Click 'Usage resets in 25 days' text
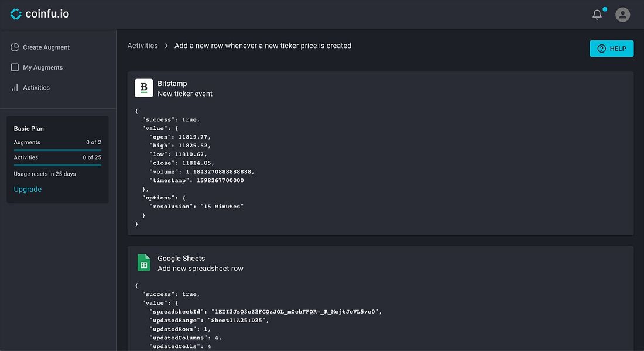 44,174
